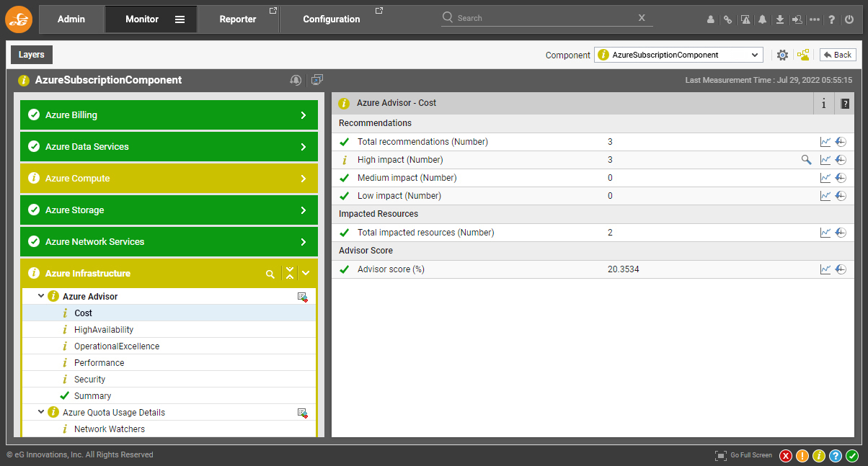
Task: Select the OperationalExcellence descriptor
Action: click(117, 346)
